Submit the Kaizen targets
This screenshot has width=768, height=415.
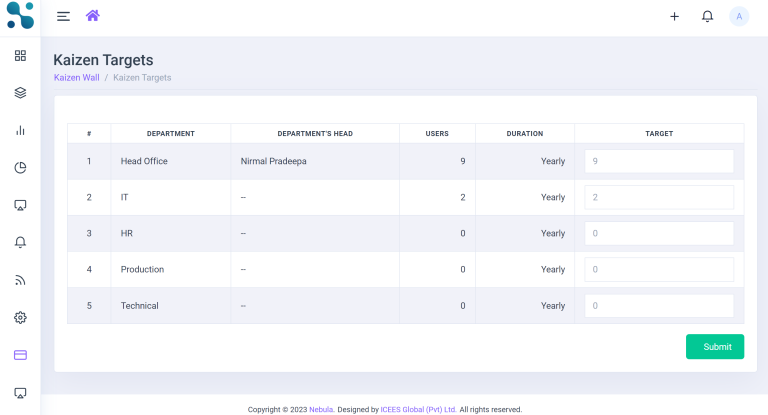click(715, 346)
